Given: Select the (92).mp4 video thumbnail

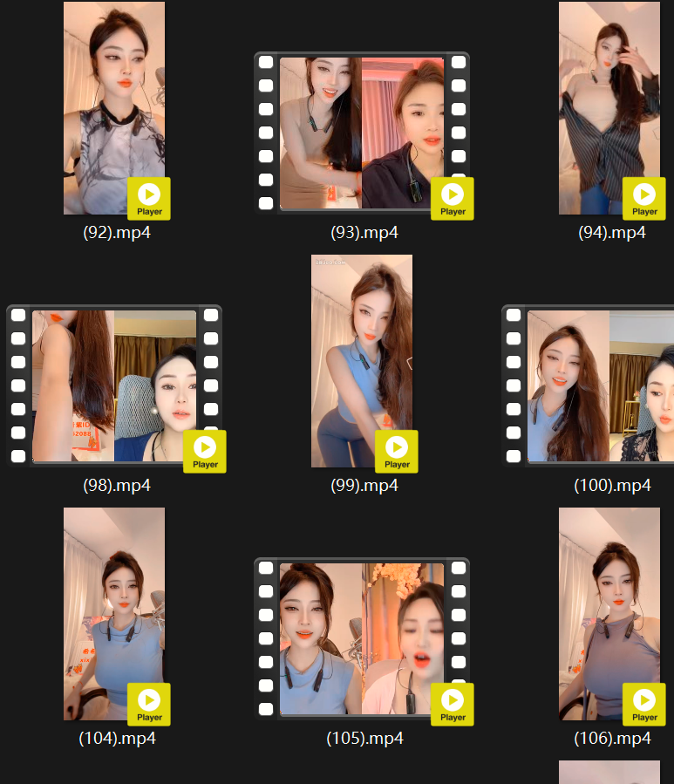Looking at the screenshot, I should [114, 108].
